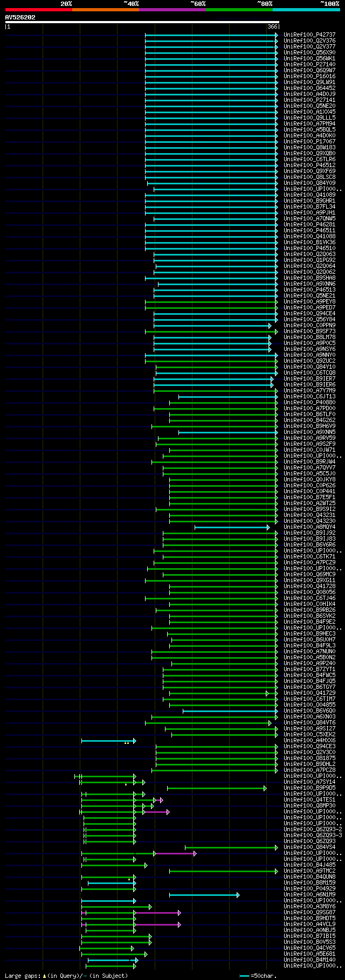Select label UniRef100_A5BQL5
345x980 pixels.
(x=309, y=130)
